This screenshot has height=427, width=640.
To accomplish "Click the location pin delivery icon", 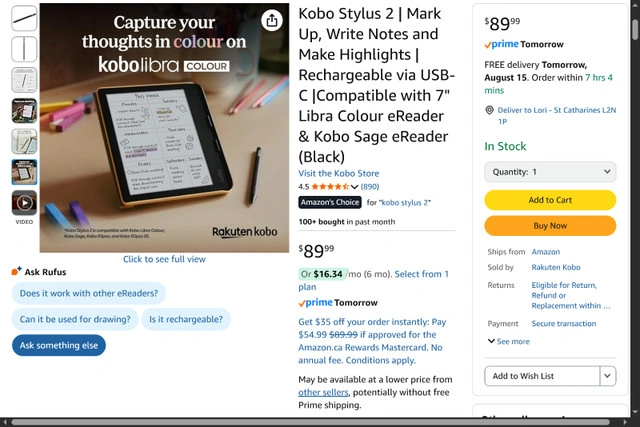I will (x=489, y=111).
